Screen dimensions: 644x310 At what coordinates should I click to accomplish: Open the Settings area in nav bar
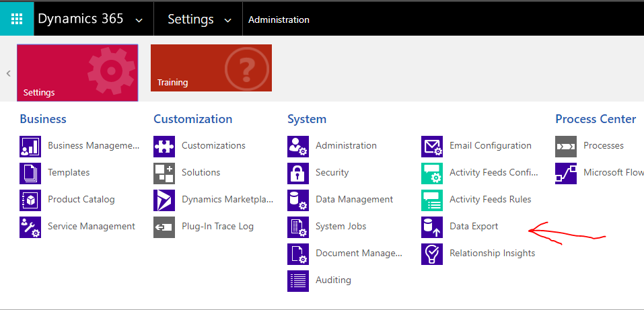[190, 20]
